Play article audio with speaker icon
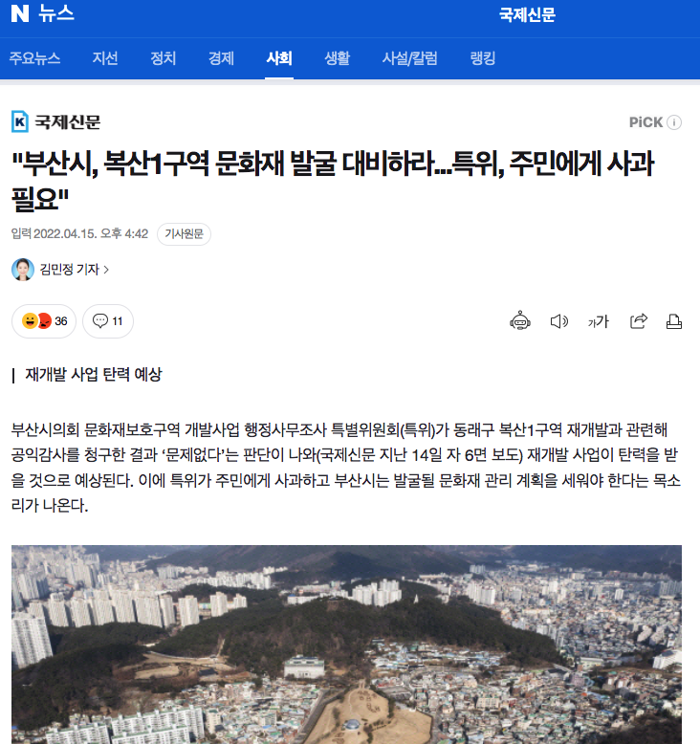Image resolution: width=700 pixels, height=744 pixels. (559, 321)
